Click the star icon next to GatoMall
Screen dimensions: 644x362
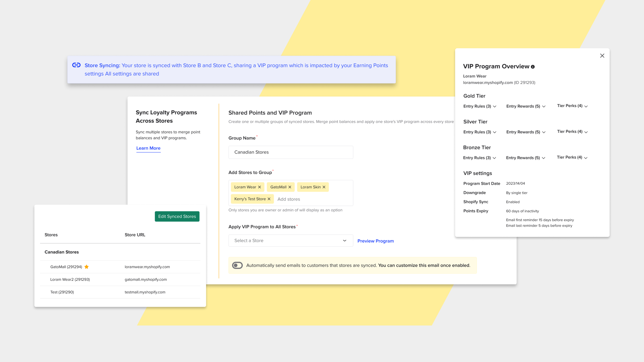[87, 267]
